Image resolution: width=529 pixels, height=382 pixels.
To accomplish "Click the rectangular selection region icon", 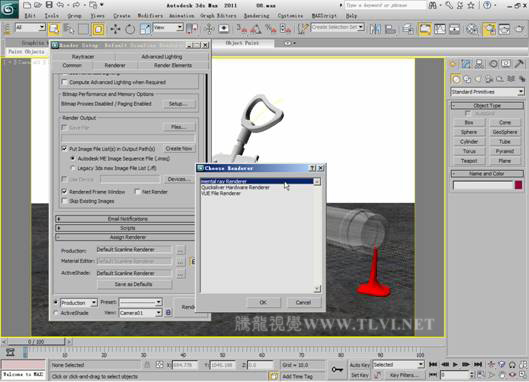I will click(x=83, y=29).
